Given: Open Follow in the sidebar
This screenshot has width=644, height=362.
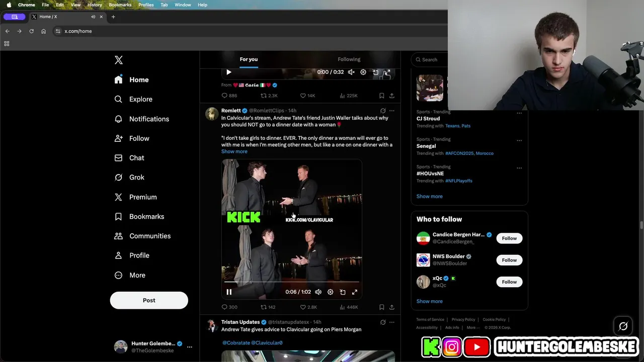Looking at the screenshot, I should (132, 138).
